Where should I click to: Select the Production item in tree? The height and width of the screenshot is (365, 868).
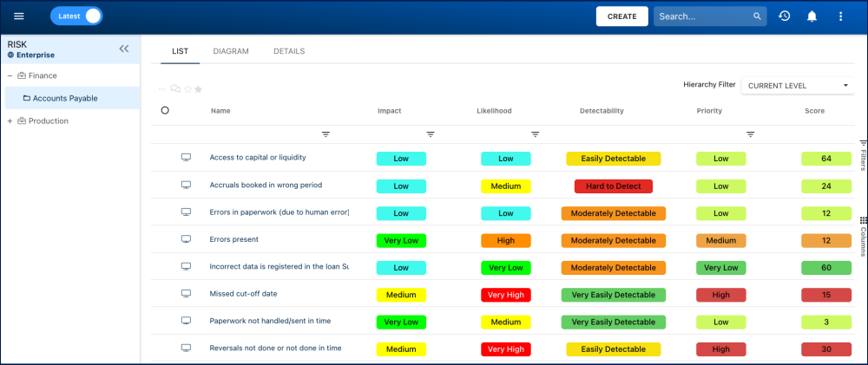click(43, 121)
